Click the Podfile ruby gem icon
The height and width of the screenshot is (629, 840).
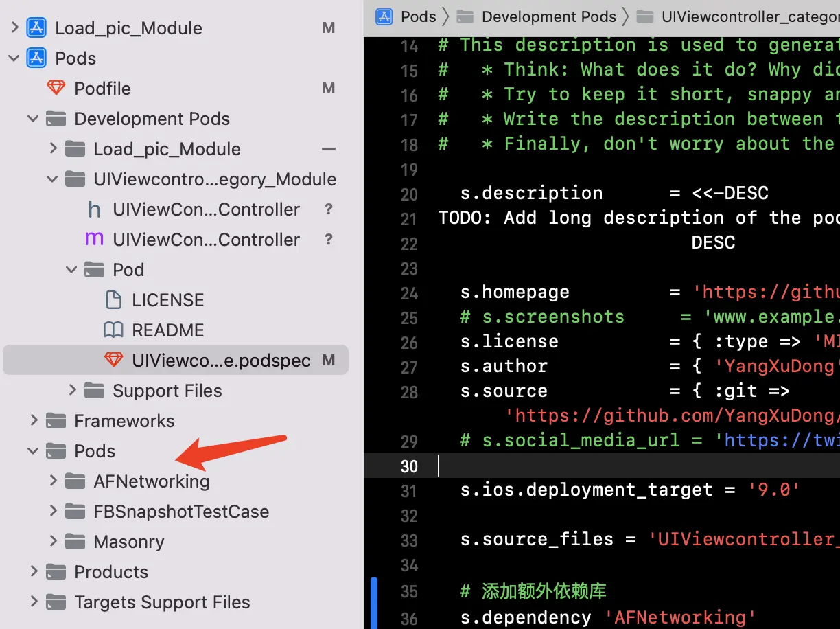tap(56, 89)
